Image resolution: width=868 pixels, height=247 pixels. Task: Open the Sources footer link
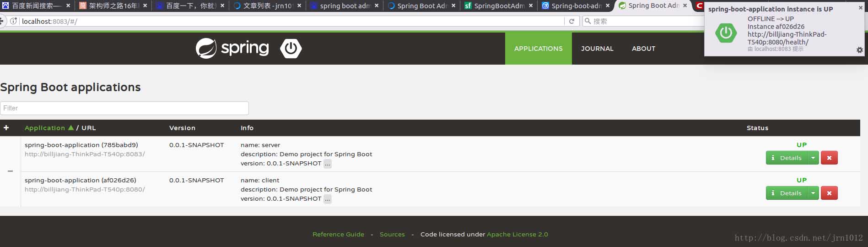[392, 234]
